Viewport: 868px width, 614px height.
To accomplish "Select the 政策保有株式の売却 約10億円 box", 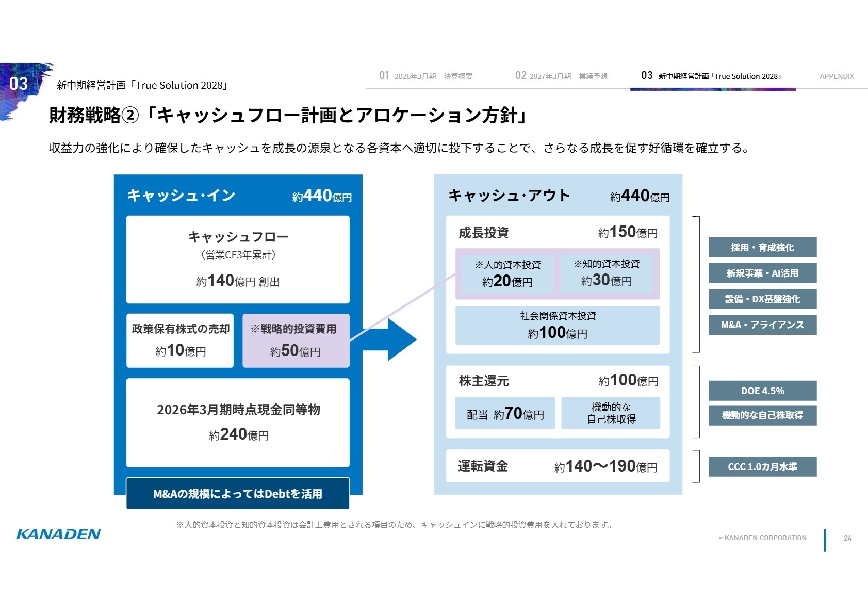I will pyautogui.click(x=180, y=341).
